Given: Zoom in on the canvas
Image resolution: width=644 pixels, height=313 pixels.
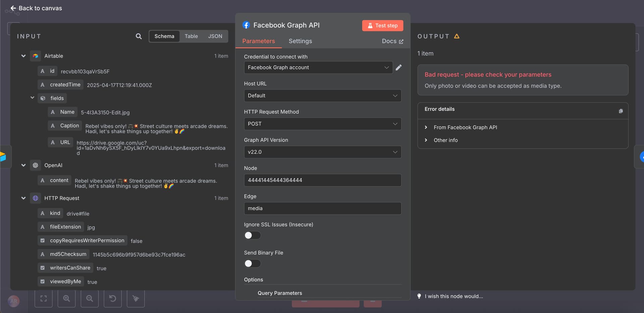Looking at the screenshot, I should (66, 298).
